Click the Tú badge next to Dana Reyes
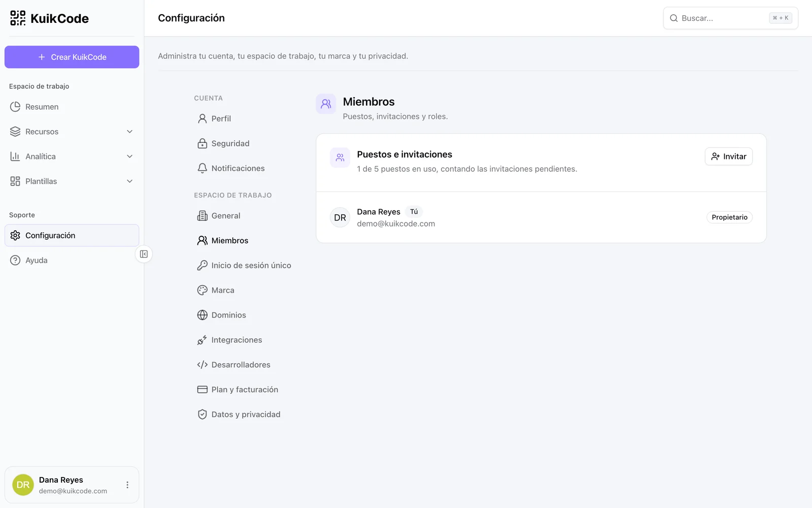The width and height of the screenshot is (812, 508). pos(414,212)
